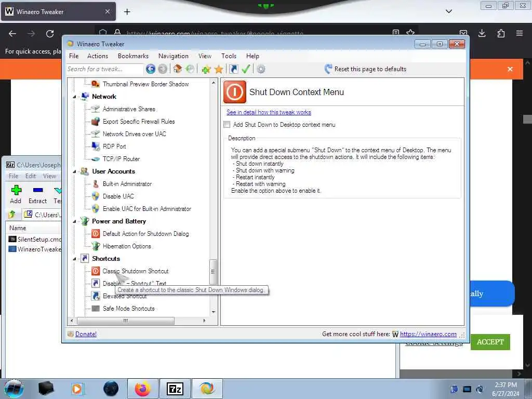Screen dimensions: 532x399
Task: Click the tree horizontal scrollbar thumb
Action: click(126, 321)
